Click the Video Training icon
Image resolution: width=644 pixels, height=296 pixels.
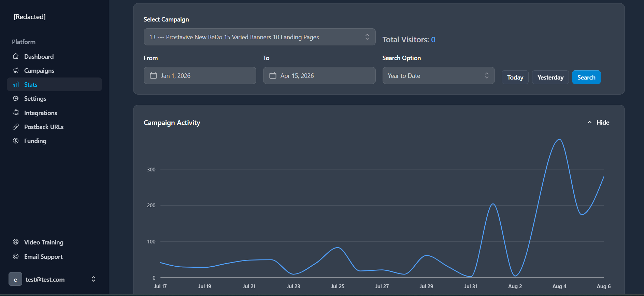pos(16,242)
